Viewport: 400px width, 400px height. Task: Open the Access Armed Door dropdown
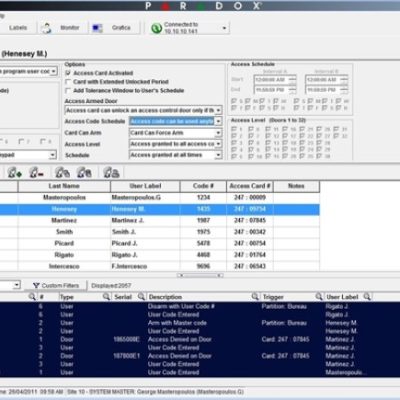click(218, 110)
